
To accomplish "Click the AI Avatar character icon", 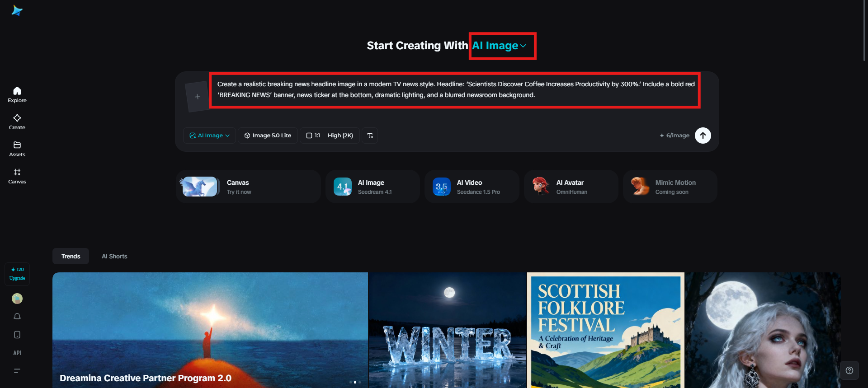I will (541, 186).
